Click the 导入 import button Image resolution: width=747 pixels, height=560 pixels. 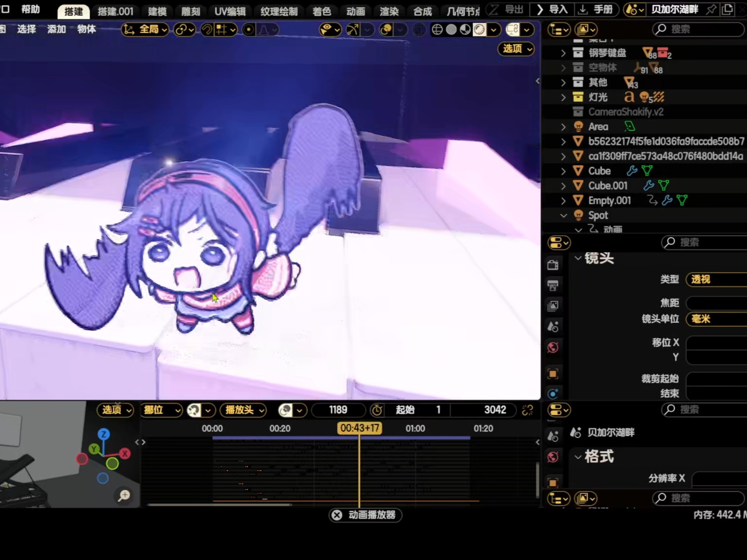552,9
